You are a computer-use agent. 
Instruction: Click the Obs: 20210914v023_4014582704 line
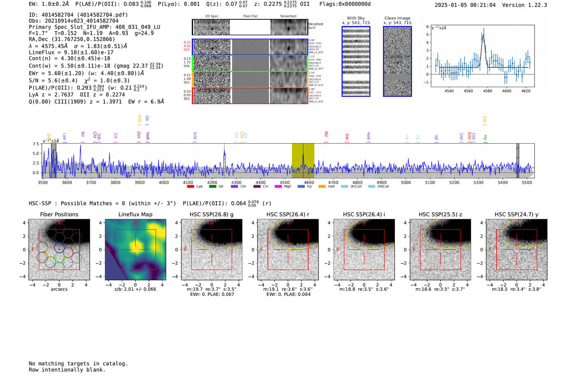(x=74, y=21)
